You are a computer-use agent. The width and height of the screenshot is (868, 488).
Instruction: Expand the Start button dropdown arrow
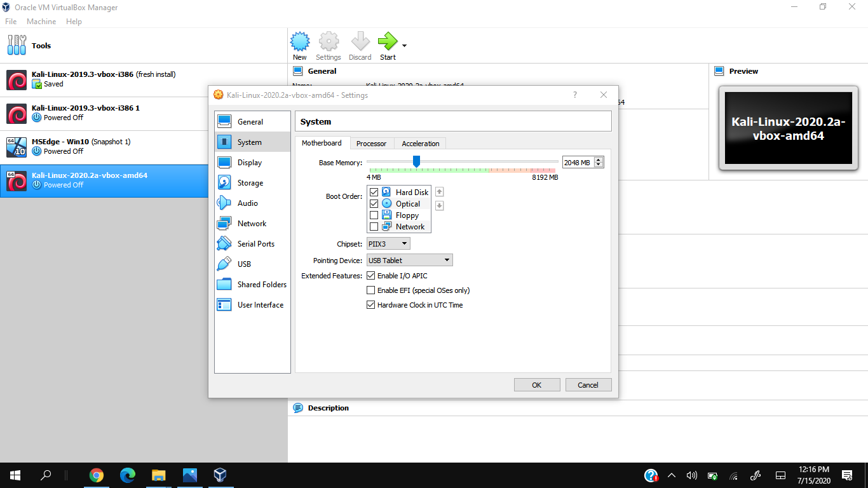pos(404,46)
